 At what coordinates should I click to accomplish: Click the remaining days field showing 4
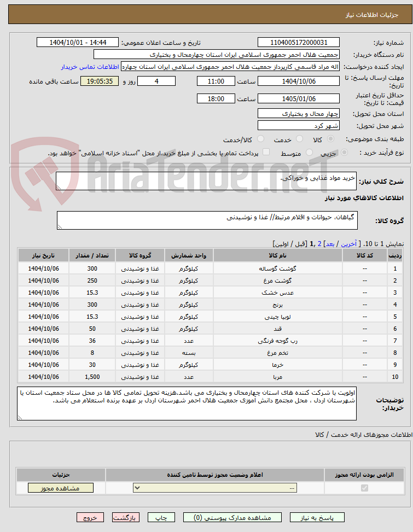[156, 81]
